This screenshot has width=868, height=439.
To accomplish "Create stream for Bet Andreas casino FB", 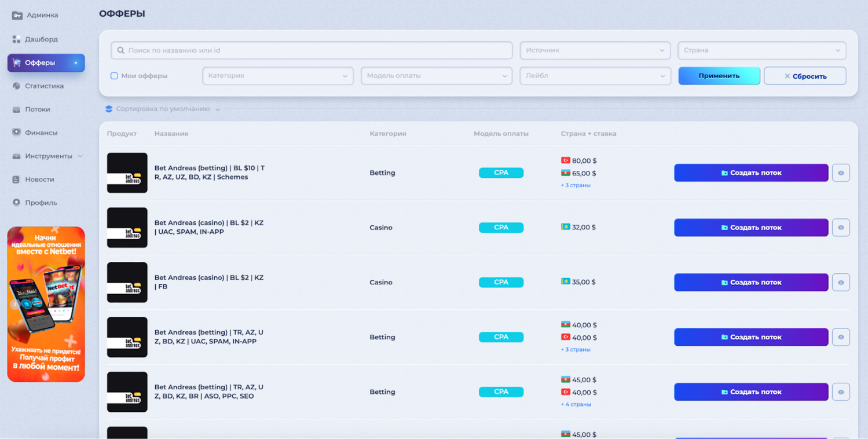I will click(x=751, y=282).
